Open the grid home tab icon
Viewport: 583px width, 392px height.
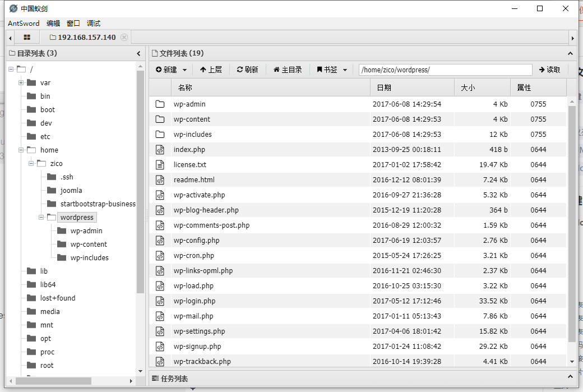(x=27, y=37)
